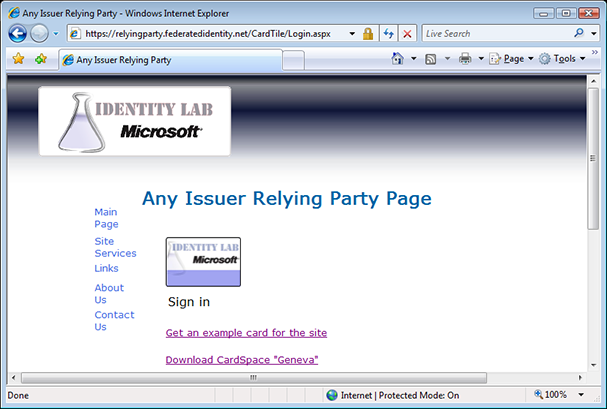The image size is (607, 409).
Task: Click the Identity Lab sign-in card tile
Action: point(203,262)
